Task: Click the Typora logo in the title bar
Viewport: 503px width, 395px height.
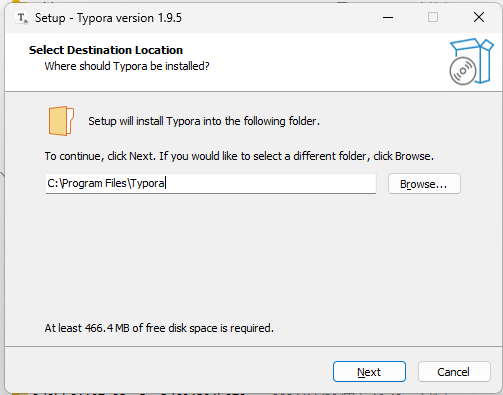Action: (22, 18)
